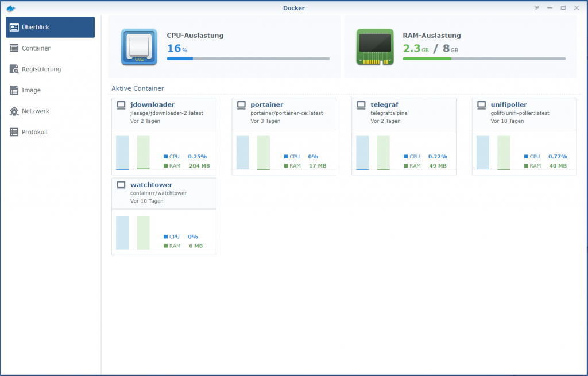The height and width of the screenshot is (376, 588).
Task: Click the Vor 3 Tagen uptime text
Action: tap(265, 121)
